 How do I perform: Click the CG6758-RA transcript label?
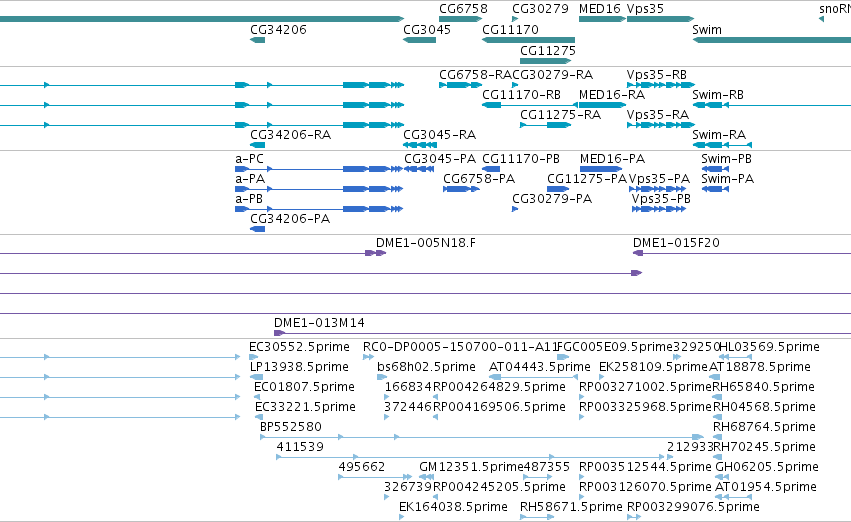(x=475, y=75)
